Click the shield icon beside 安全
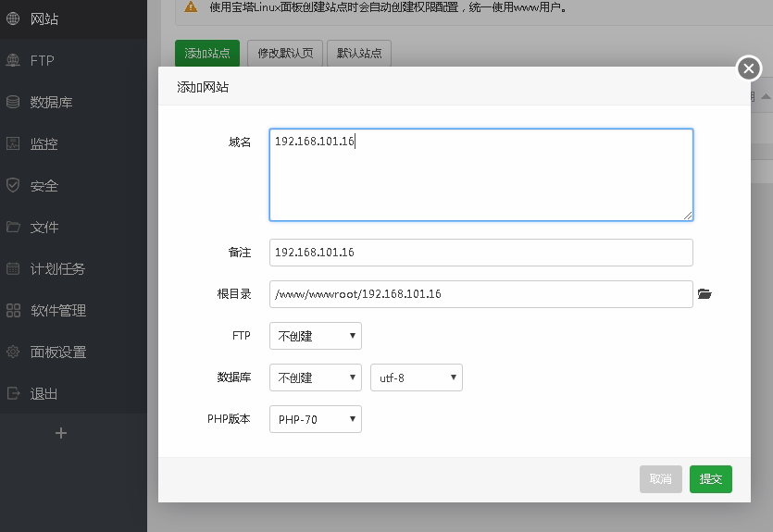Image resolution: width=773 pixels, height=532 pixels. tap(13, 185)
